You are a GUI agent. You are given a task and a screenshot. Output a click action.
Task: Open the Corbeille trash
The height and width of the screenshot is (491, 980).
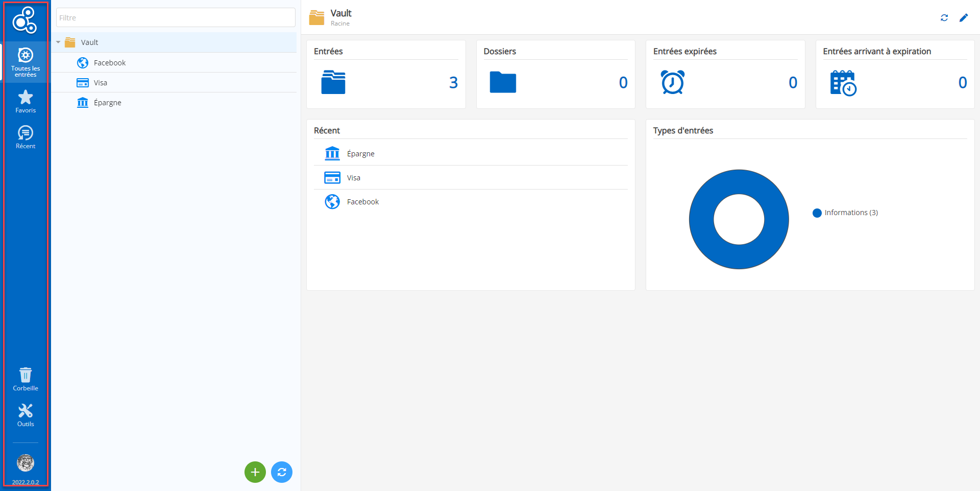(26, 379)
